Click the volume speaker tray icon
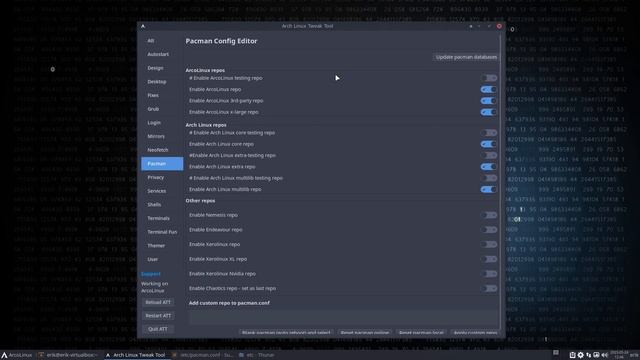Screen dimensions: 640x360 point(604,355)
